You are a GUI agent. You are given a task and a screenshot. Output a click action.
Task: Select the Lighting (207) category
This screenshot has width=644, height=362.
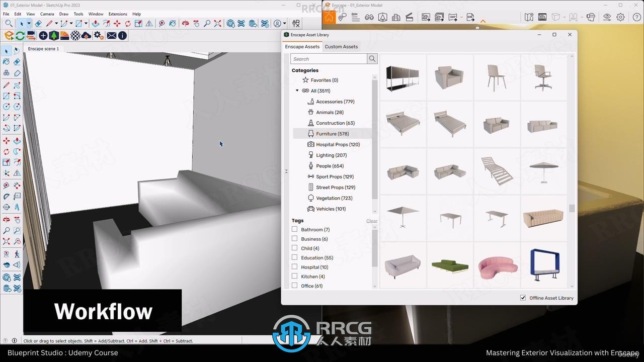coord(331,155)
